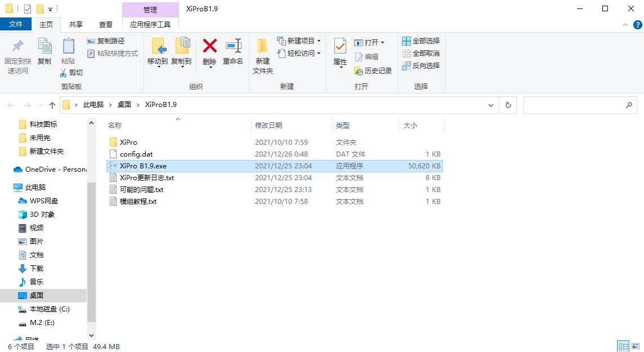Open the 打开 (Open) dropdown arrow
Viewport: 644px width, 352px height.
[x=382, y=43]
